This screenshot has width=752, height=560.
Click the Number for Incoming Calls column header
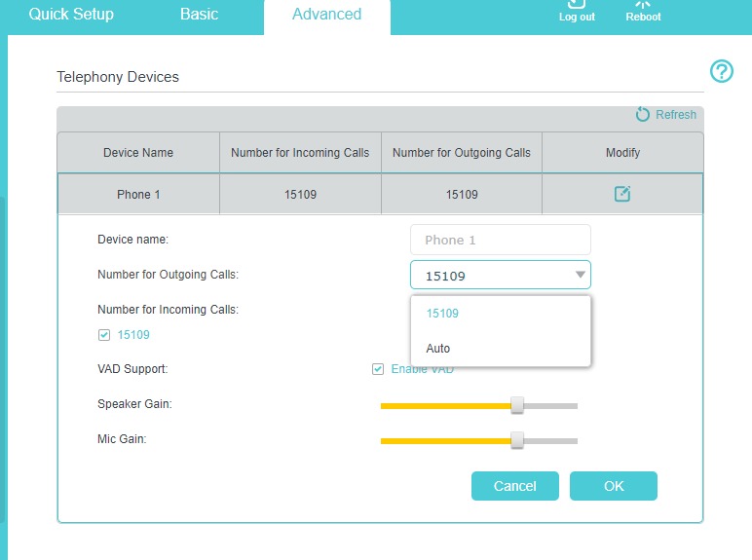point(300,153)
